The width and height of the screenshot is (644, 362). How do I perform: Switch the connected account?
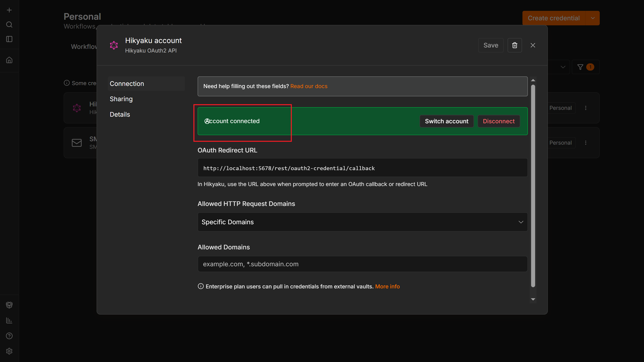point(447,121)
